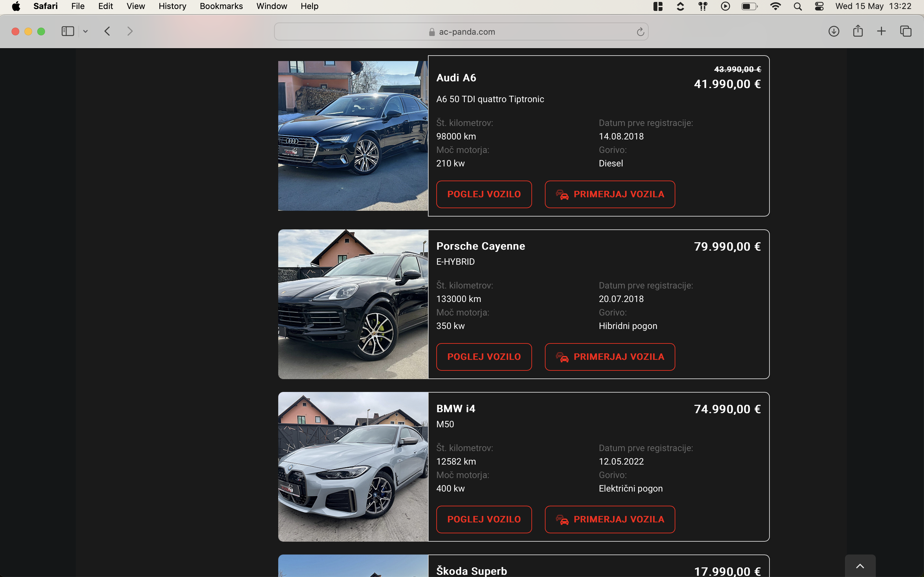The height and width of the screenshot is (577, 924).
Task: Open the Help menu
Action: pyautogui.click(x=309, y=6)
